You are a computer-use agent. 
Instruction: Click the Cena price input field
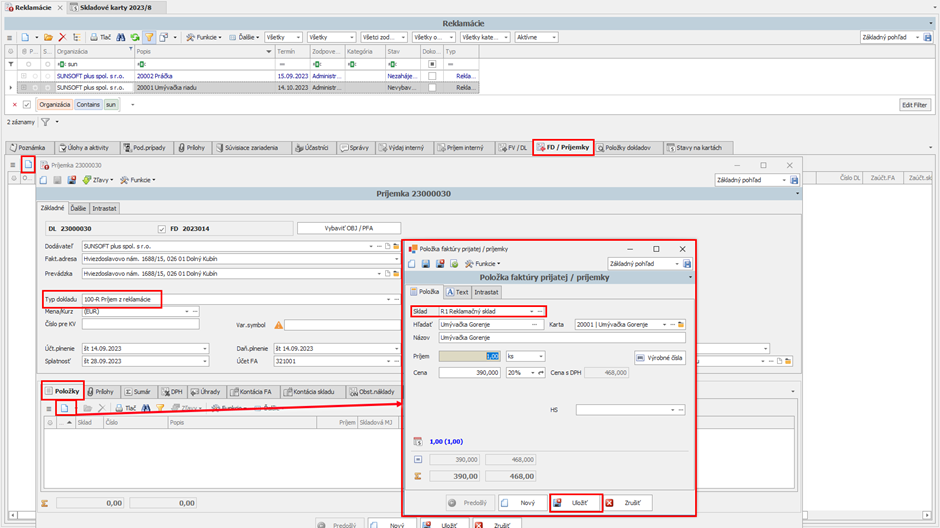pyautogui.click(x=469, y=373)
